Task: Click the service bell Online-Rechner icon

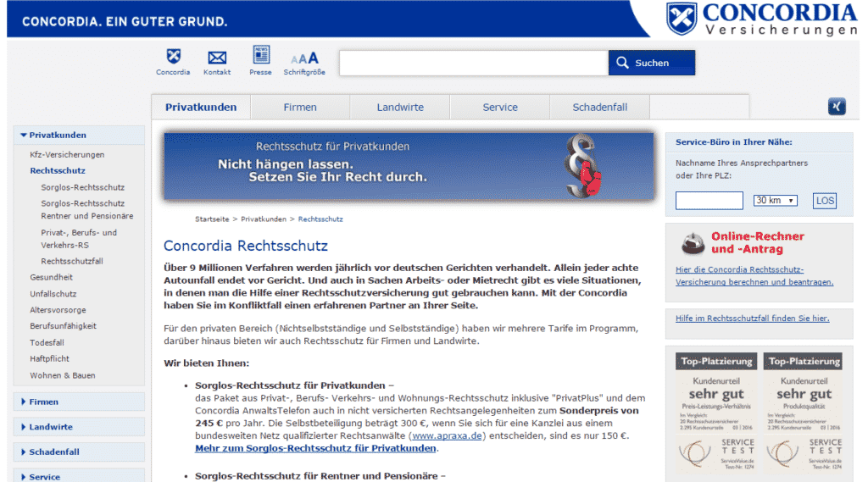Action: pyautogui.click(x=693, y=243)
